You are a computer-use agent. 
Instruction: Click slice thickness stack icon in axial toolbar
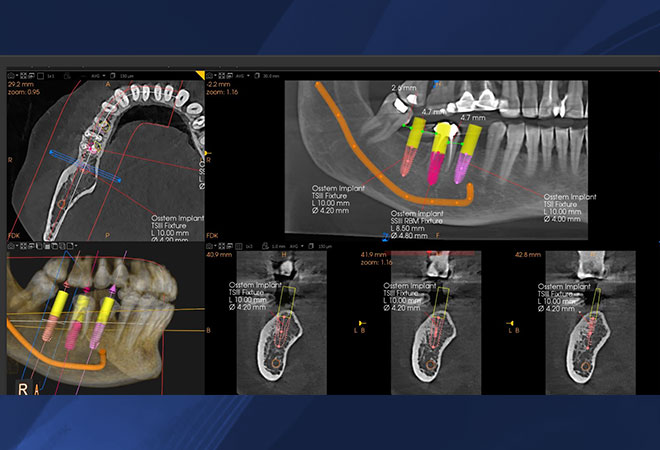pos(112,76)
